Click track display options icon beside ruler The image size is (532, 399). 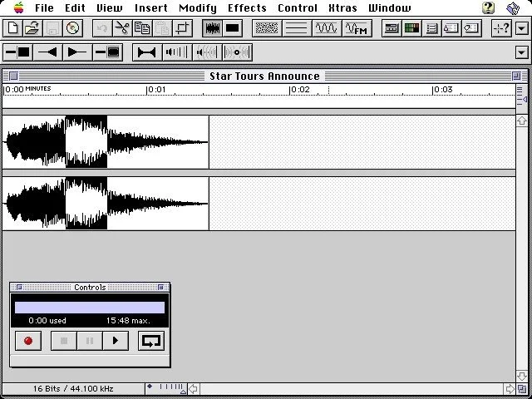point(522,96)
